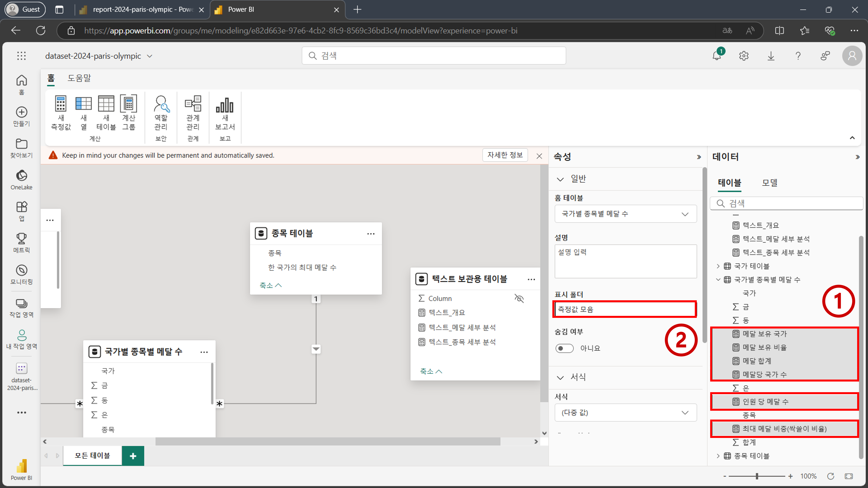The height and width of the screenshot is (488, 868).
Task: Open the 홈 테이블 dropdown
Action: (x=626, y=214)
